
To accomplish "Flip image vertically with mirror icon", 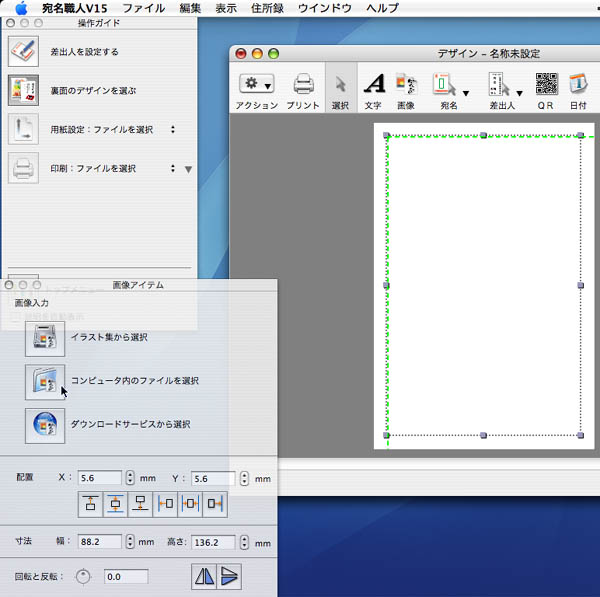I will pyautogui.click(x=230, y=576).
